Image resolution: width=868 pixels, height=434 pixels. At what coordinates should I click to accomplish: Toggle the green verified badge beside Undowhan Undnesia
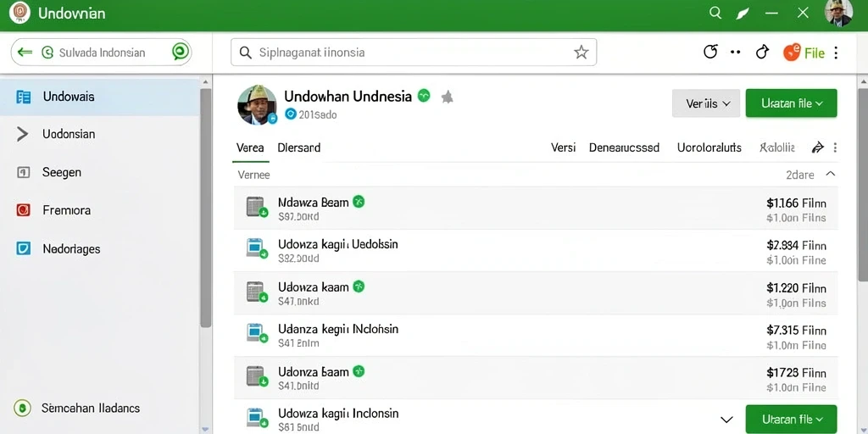coord(424,95)
